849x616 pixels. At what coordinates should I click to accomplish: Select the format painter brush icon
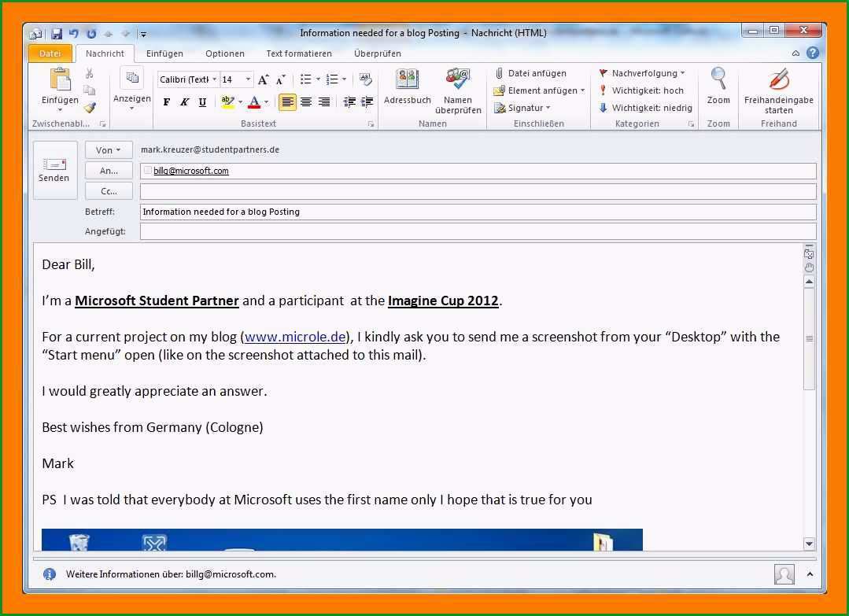[x=90, y=107]
